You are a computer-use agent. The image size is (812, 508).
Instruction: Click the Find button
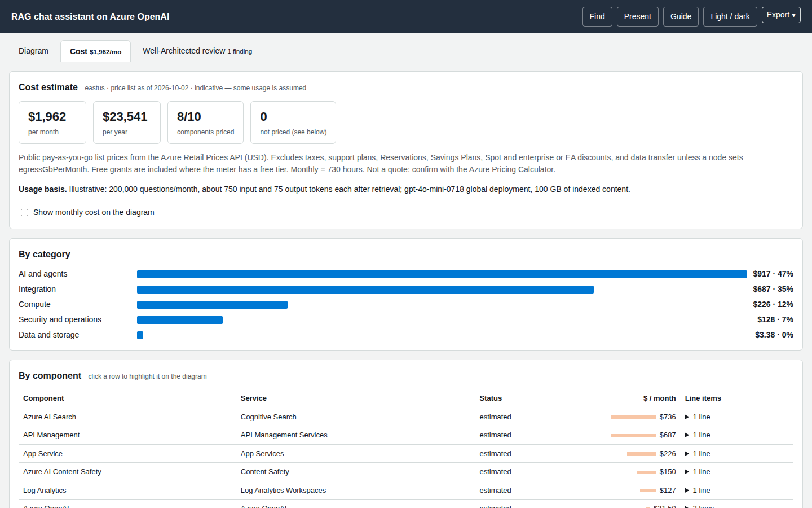coord(597,16)
